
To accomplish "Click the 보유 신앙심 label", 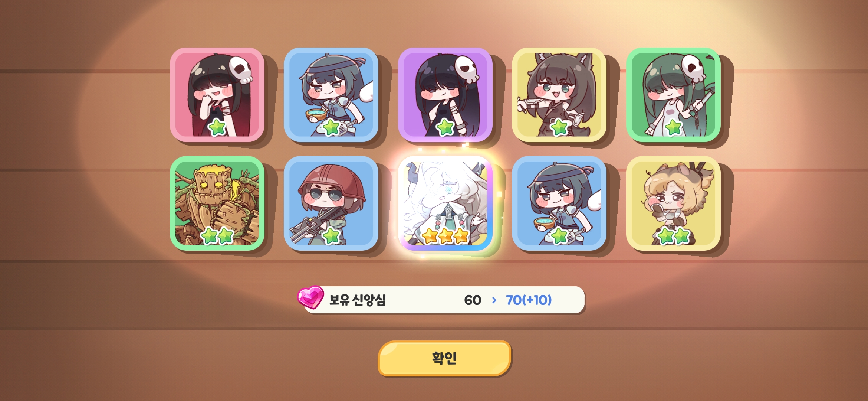I will pyautogui.click(x=358, y=300).
